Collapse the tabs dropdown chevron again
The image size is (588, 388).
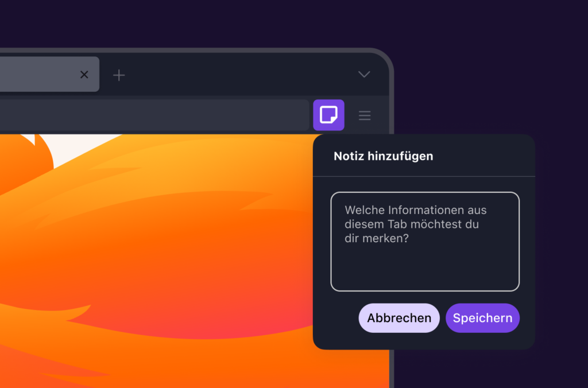click(x=363, y=75)
